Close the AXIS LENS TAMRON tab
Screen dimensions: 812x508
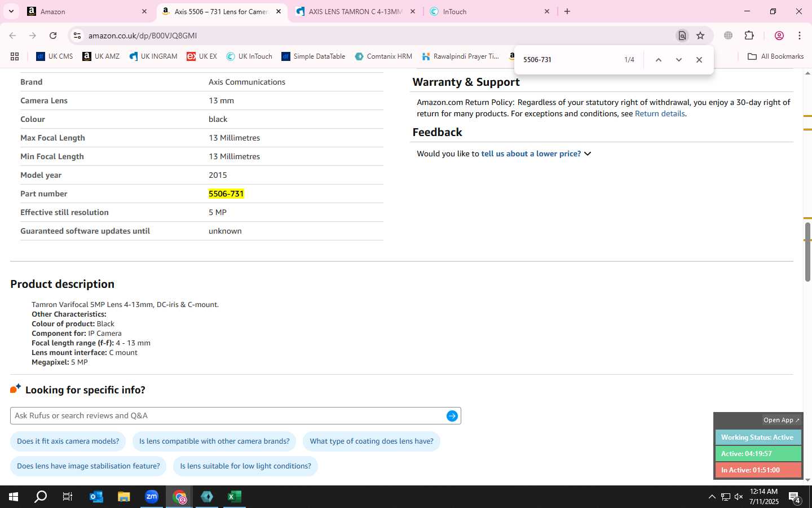click(413, 11)
